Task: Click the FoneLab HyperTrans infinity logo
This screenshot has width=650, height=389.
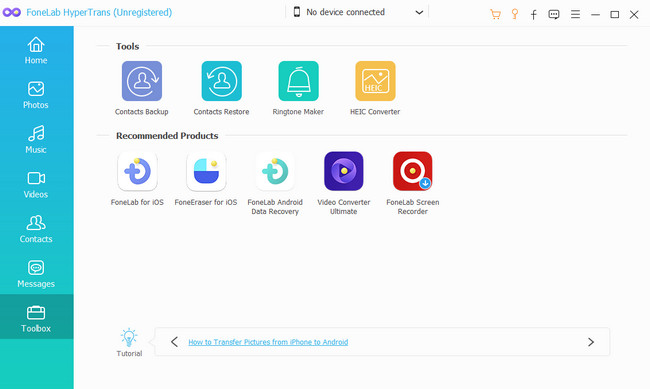Action: [12, 12]
